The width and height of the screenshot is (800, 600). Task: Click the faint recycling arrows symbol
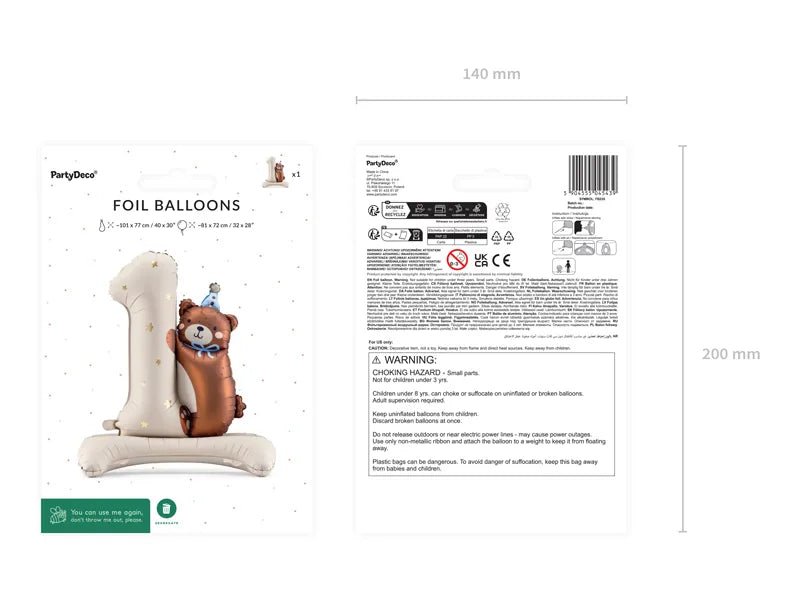502,210
